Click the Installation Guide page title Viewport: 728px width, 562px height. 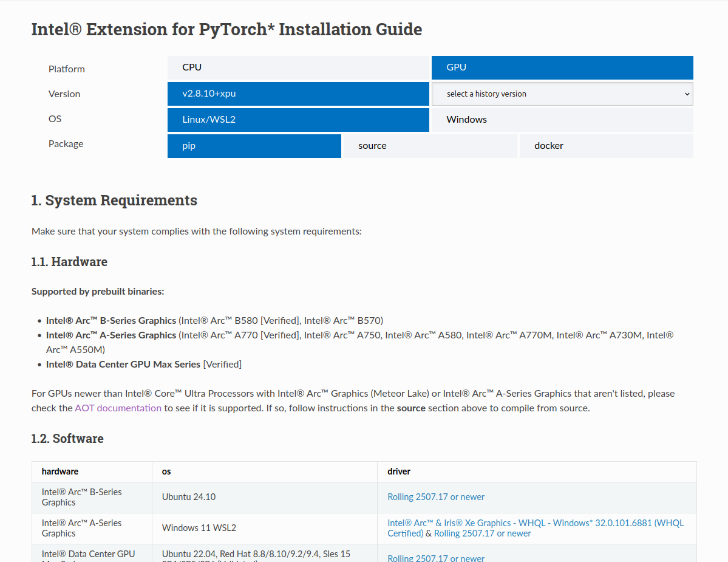[226, 29]
